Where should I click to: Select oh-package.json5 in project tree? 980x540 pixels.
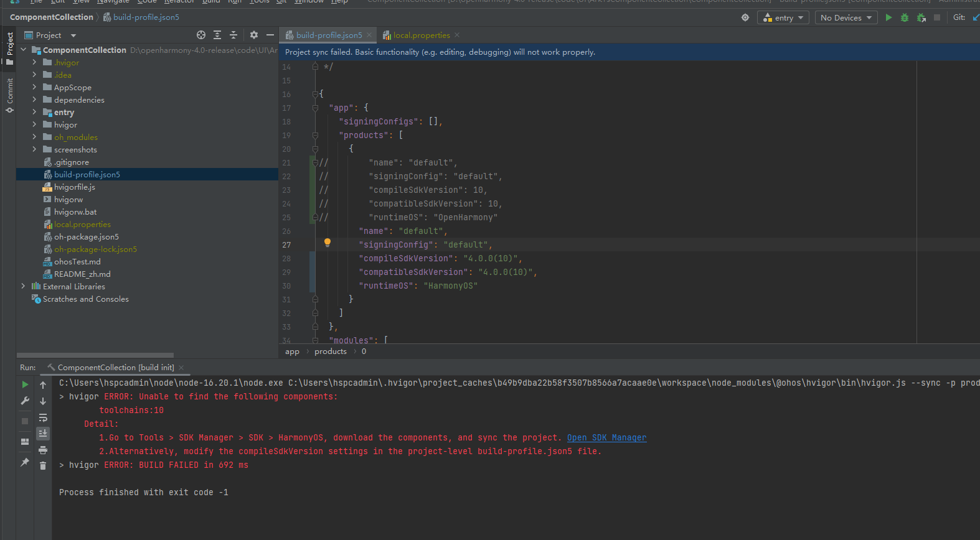tap(86, 236)
